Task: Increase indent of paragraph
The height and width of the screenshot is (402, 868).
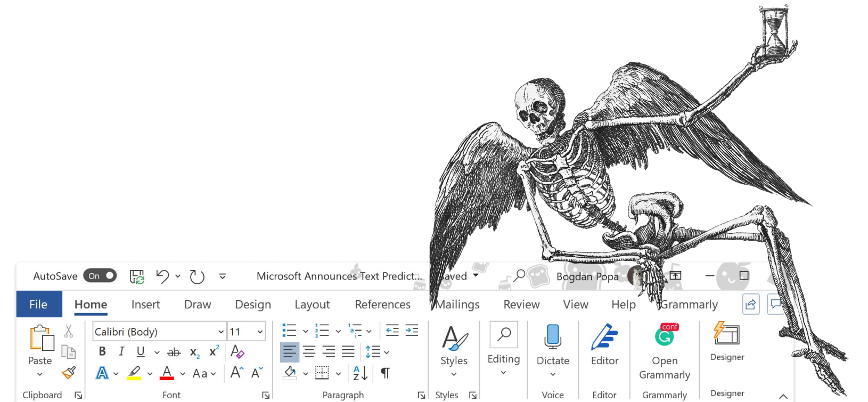Action: pyautogui.click(x=412, y=331)
